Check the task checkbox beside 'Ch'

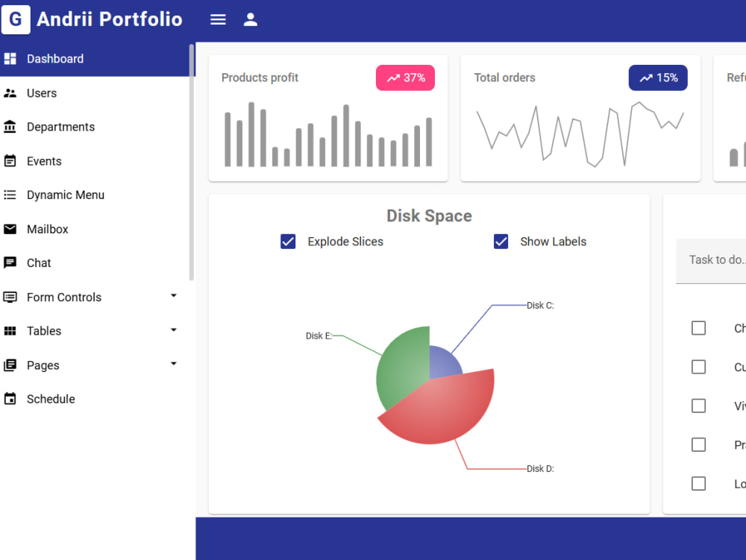pos(698,328)
